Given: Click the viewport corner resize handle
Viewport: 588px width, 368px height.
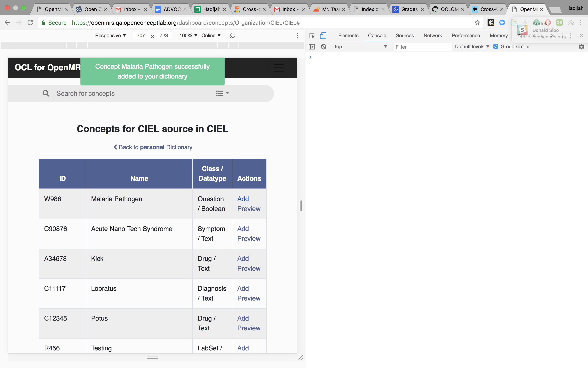Looking at the screenshot, I should point(301,357).
